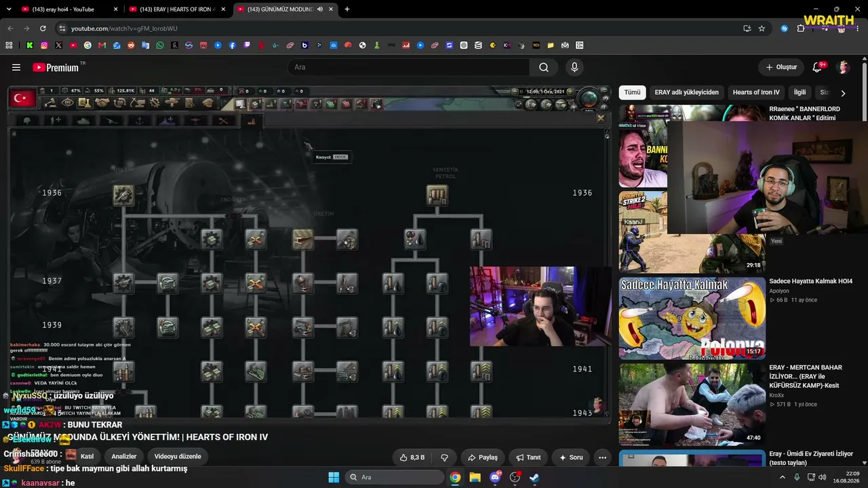Click the 'Tanıt' promote button
The image size is (868, 488).
click(x=528, y=457)
